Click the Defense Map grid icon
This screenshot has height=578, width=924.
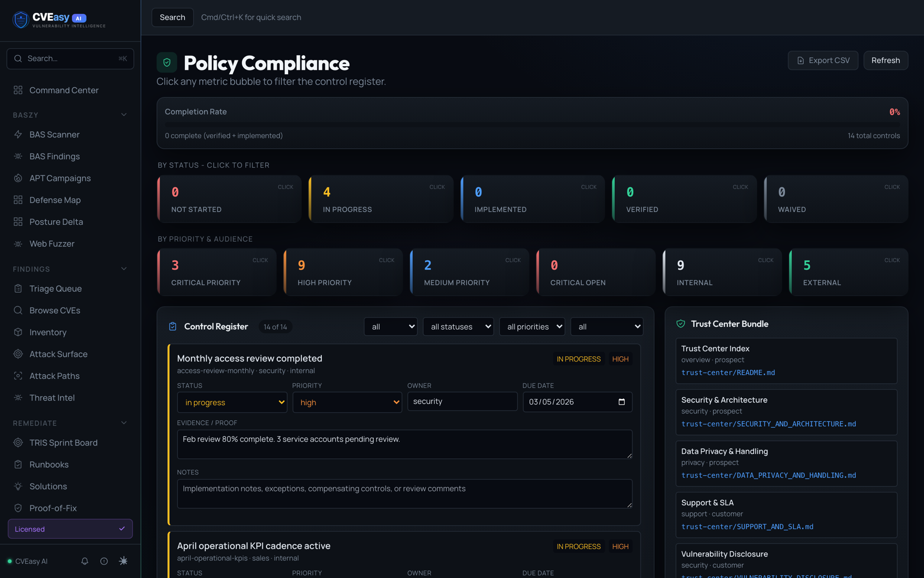[18, 200]
